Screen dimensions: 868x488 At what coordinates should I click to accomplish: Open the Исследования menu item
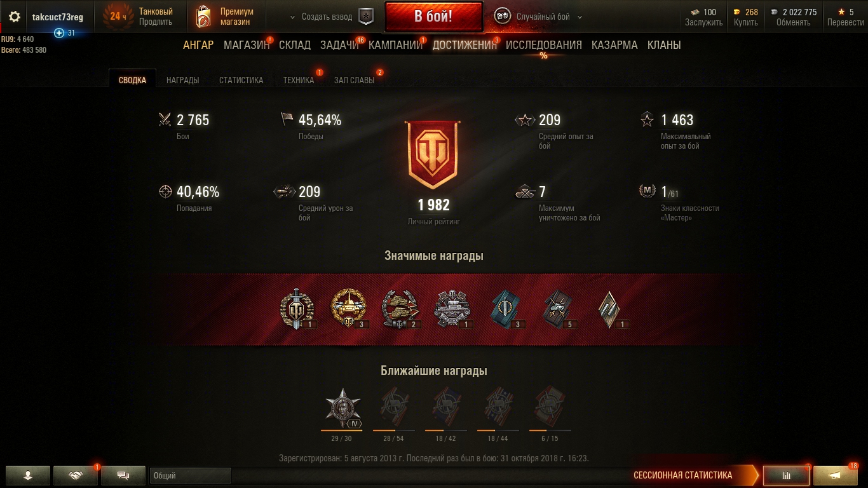point(544,45)
